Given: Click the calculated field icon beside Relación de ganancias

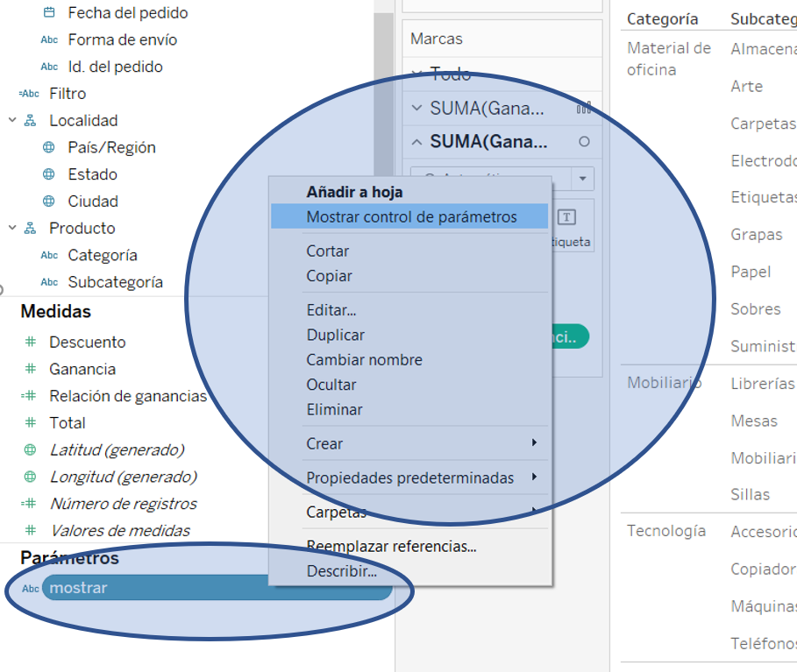Looking at the screenshot, I should click(x=30, y=396).
